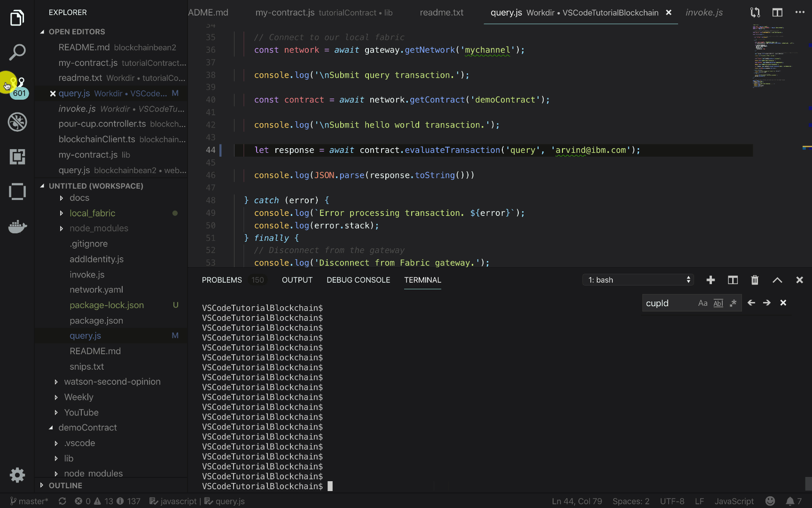Viewport: 812px width, 508px height.
Task: Split the terminal panel
Action: click(x=733, y=280)
